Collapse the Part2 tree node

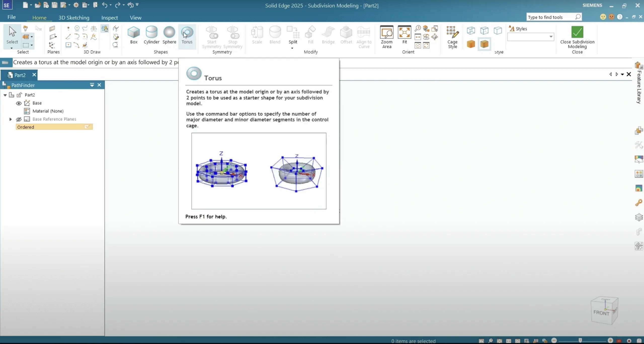click(5, 95)
